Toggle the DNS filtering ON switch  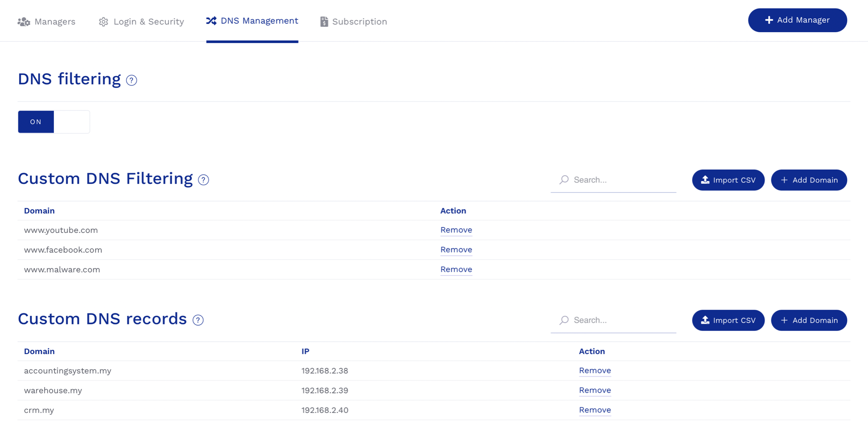click(54, 122)
